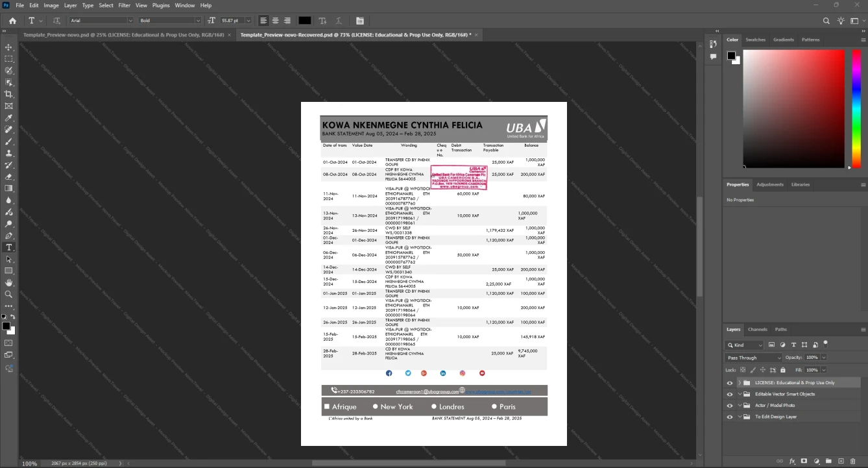Screen dimensions: 868x468
Task: Click inside the color picker field
Action: click(x=793, y=109)
